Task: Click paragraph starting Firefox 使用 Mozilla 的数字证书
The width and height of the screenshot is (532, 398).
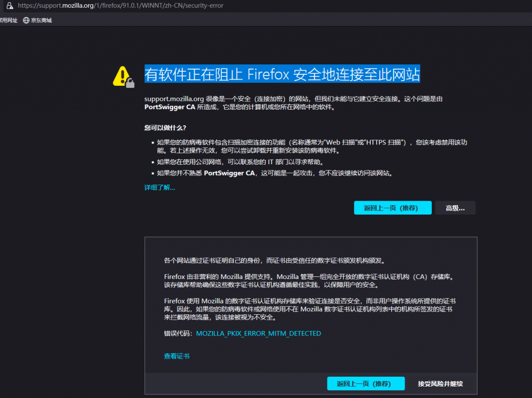Action: (x=310, y=309)
